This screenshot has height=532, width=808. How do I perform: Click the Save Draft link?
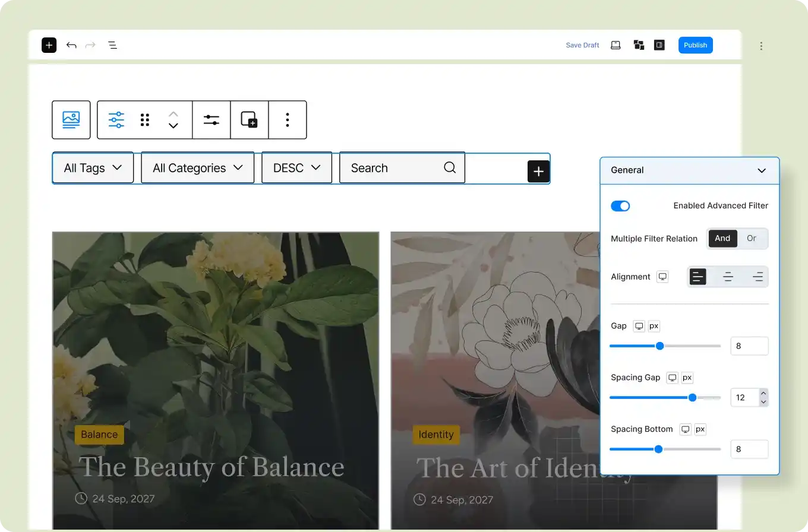pos(582,45)
